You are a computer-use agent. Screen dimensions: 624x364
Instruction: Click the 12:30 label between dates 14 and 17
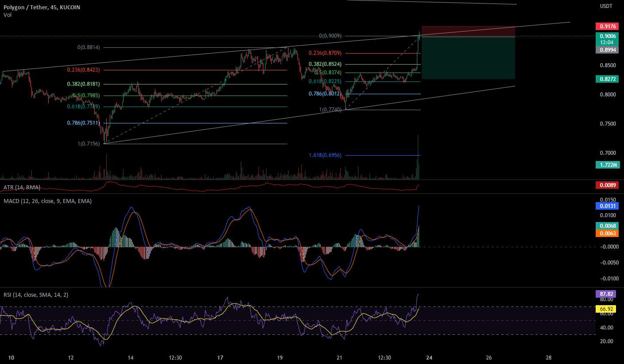pos(176,357)
